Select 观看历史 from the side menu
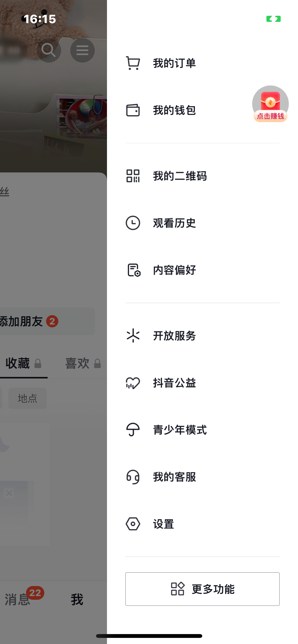Image resolution: width=298 pixels, height=644 pixels. 174,223
